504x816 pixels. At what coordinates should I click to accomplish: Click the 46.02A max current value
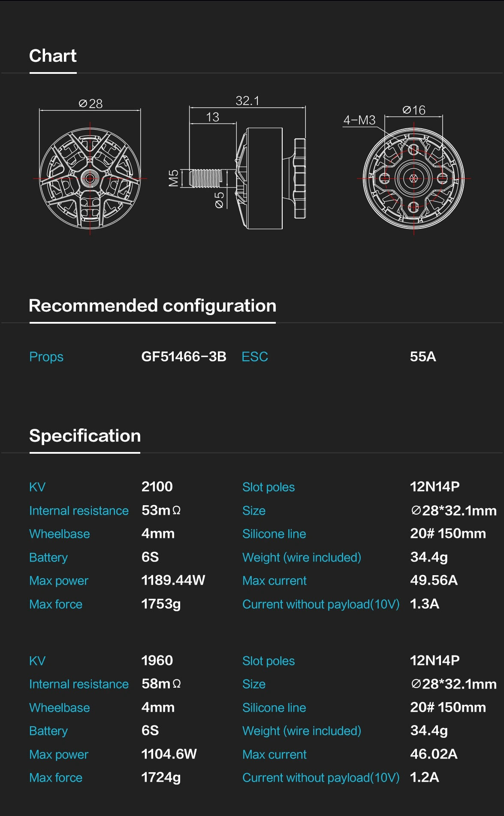(434, 754)
